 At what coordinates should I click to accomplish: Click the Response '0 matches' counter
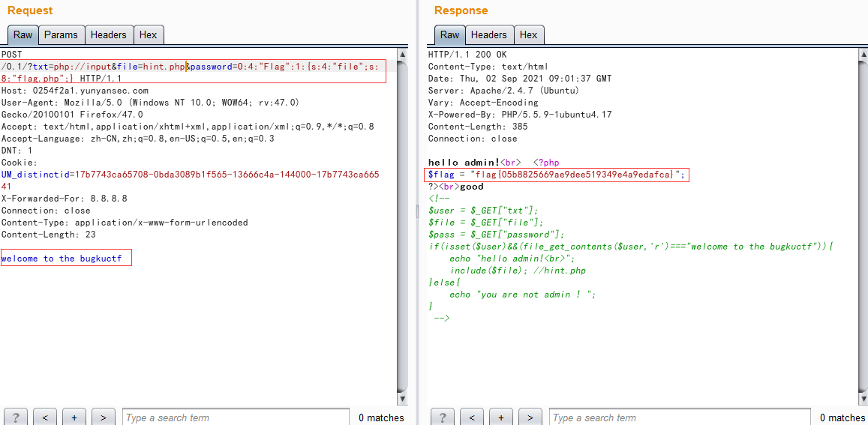(x=842, y=418)
